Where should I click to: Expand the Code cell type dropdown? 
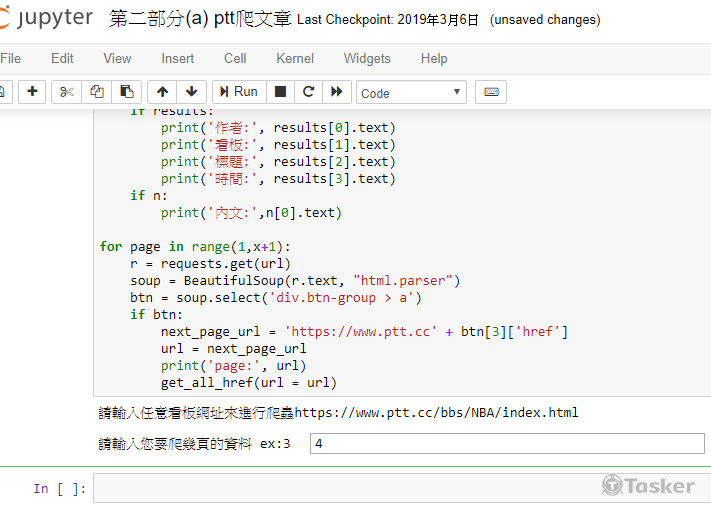coord(411,93)
